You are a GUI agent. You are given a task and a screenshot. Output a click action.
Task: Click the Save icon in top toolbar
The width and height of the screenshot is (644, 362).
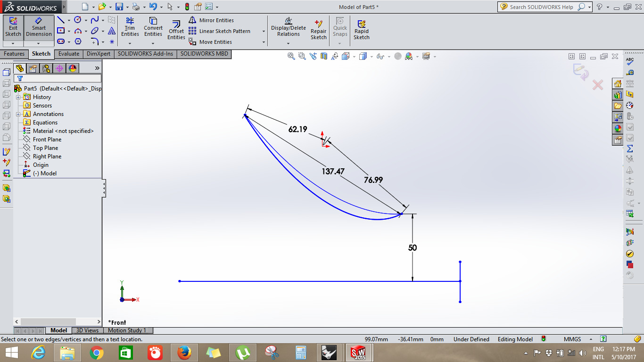point(119,7)
